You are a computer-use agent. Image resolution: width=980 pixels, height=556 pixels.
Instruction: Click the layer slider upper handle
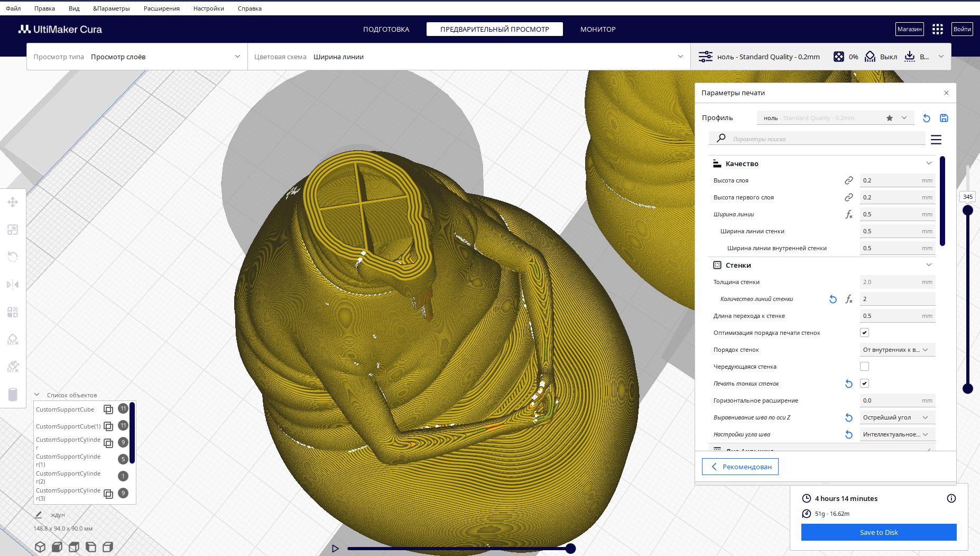tap(967, 210)
